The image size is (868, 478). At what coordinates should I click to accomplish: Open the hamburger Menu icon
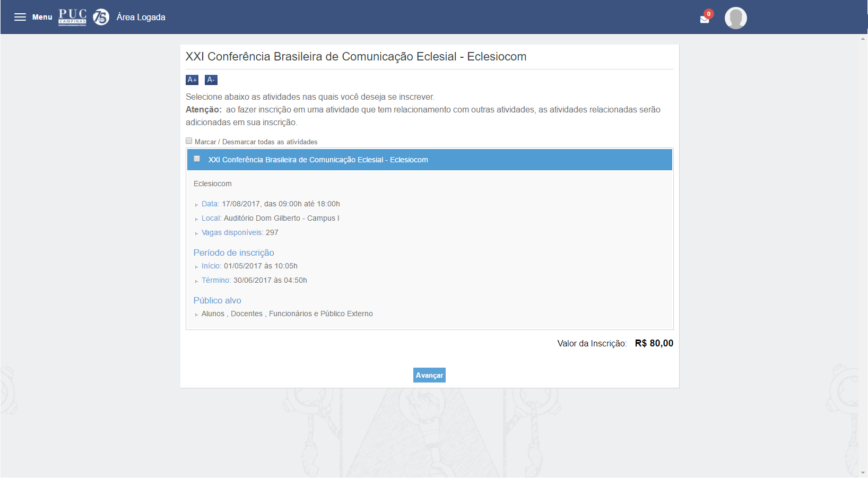point(20,17)
